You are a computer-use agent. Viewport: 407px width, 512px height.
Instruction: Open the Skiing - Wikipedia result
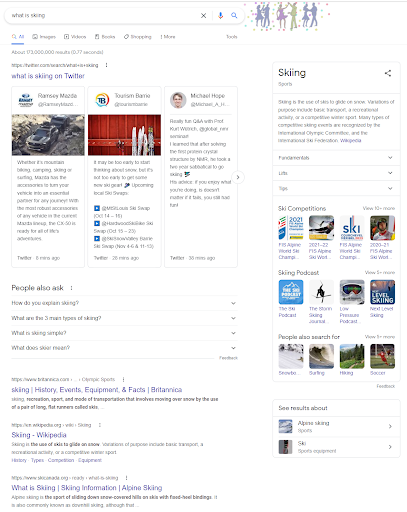pyautogui.click(x=39, y=435)
